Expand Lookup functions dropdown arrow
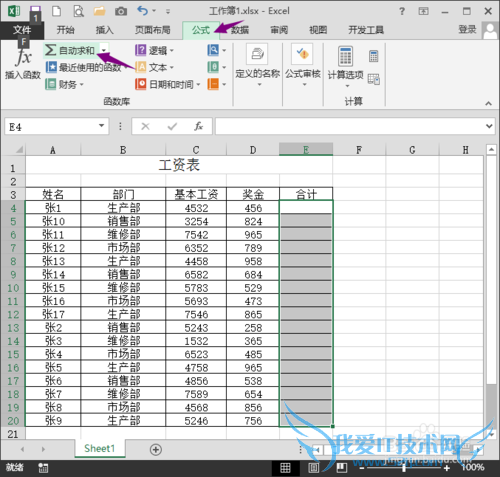The image size is (500, 477). click(x=224, y=51)
